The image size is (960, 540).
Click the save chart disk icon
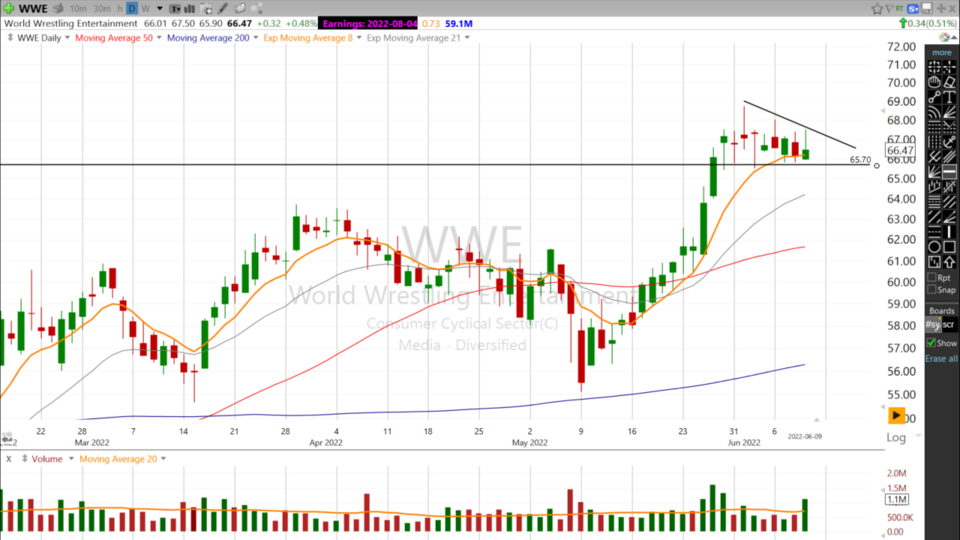point(927,9)
